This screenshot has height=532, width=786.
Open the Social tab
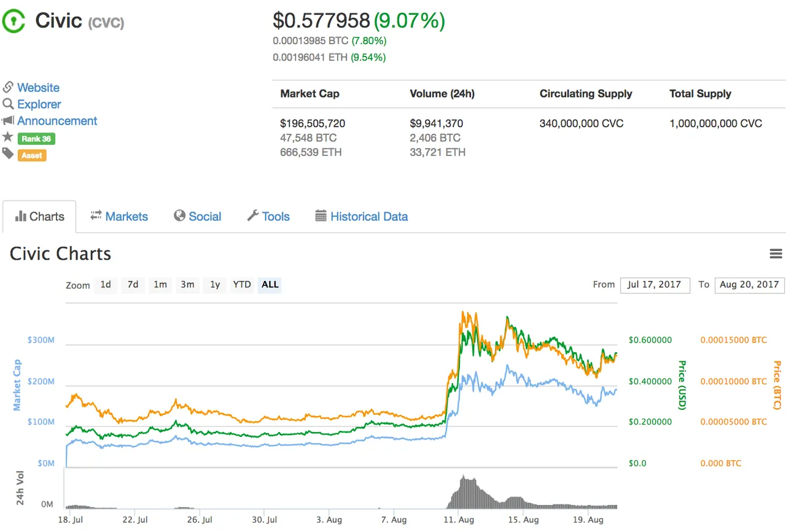[197, 216]
